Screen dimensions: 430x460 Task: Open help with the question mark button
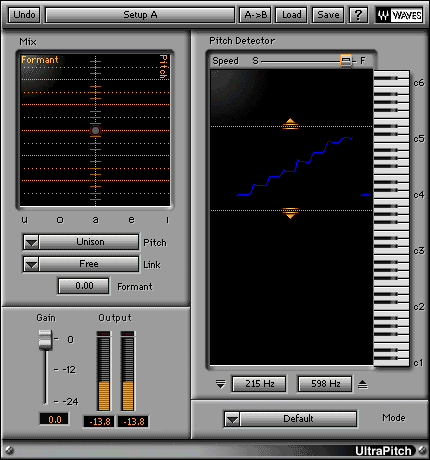(358, 15)
